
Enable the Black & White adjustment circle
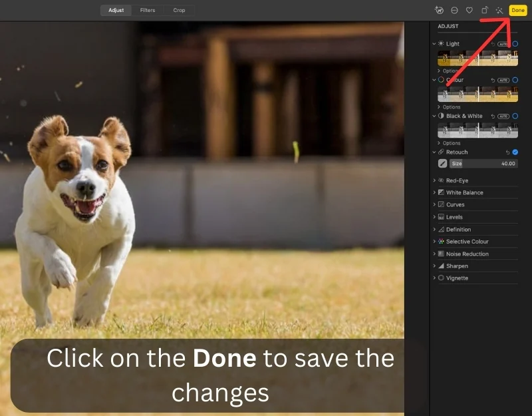point(515,116)
